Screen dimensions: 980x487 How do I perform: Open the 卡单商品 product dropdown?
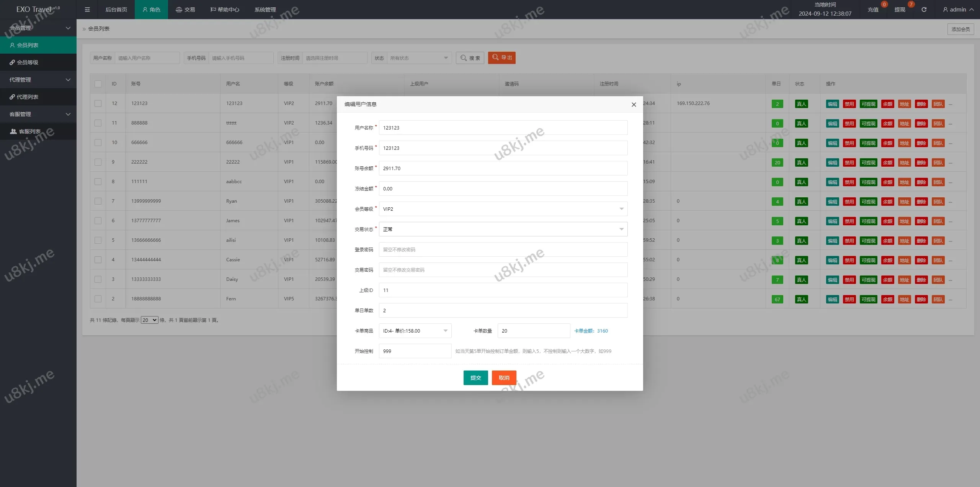(x=415, y=331)
